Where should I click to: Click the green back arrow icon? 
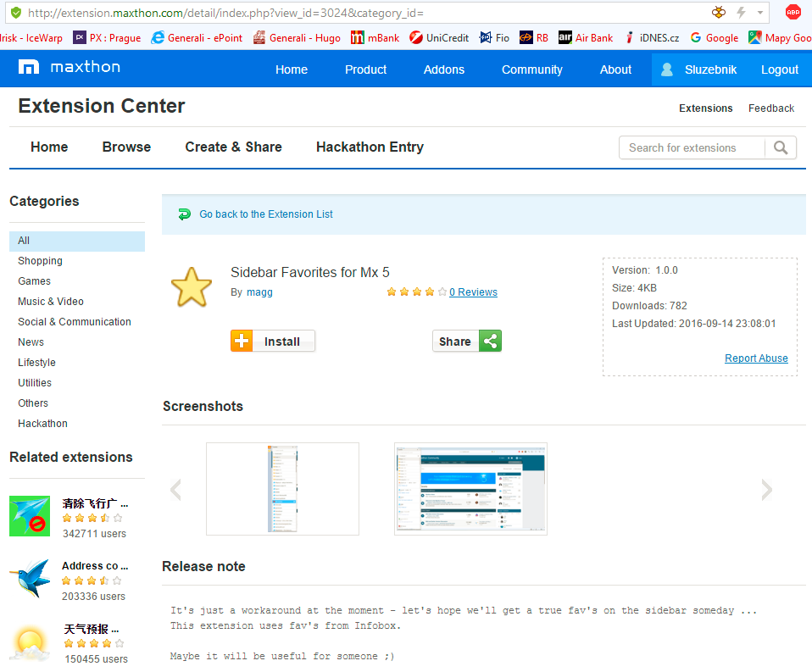point(185,214)
